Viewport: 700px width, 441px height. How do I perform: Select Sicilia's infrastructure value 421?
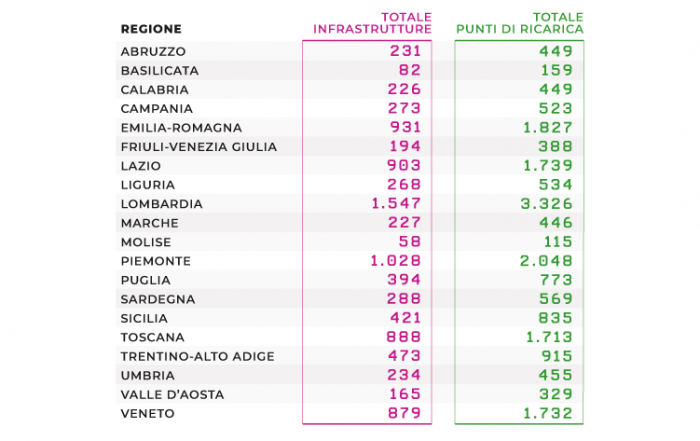[405, 318]
